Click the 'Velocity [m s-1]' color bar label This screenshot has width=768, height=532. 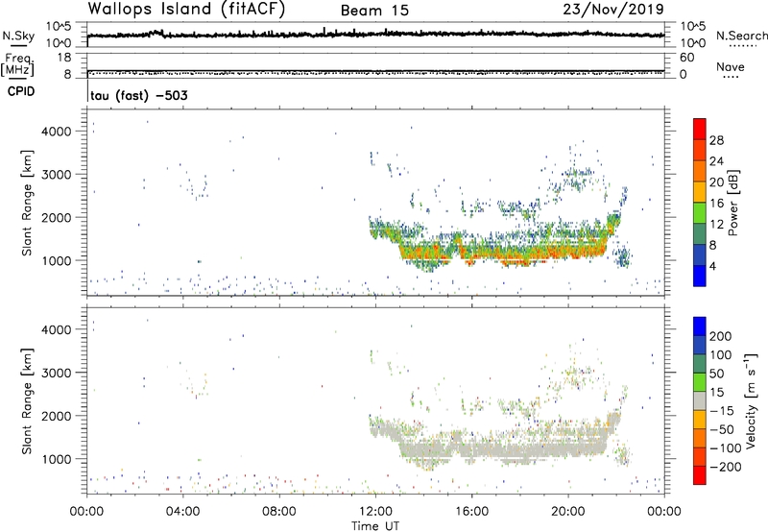[750, 400]
